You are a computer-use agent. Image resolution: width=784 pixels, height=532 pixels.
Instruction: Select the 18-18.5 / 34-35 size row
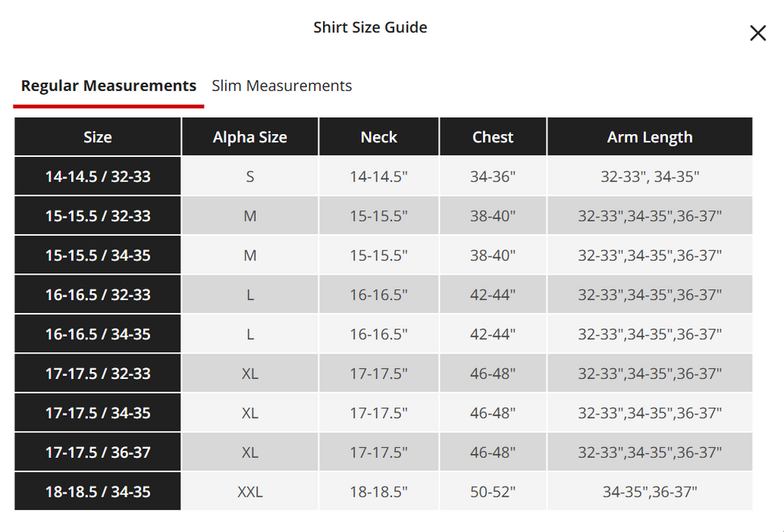pyautogui.click(x=384, y=491)
